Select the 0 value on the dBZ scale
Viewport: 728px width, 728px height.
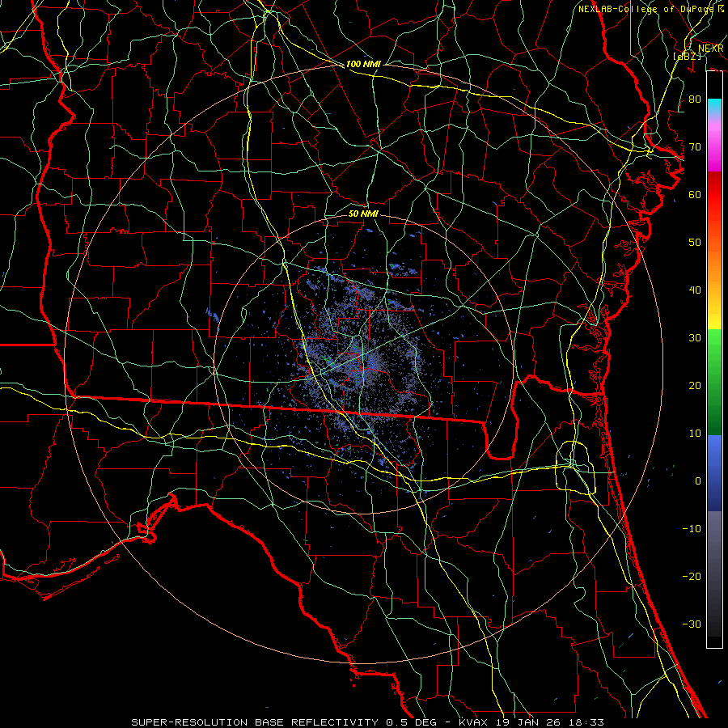pos(698,481)
